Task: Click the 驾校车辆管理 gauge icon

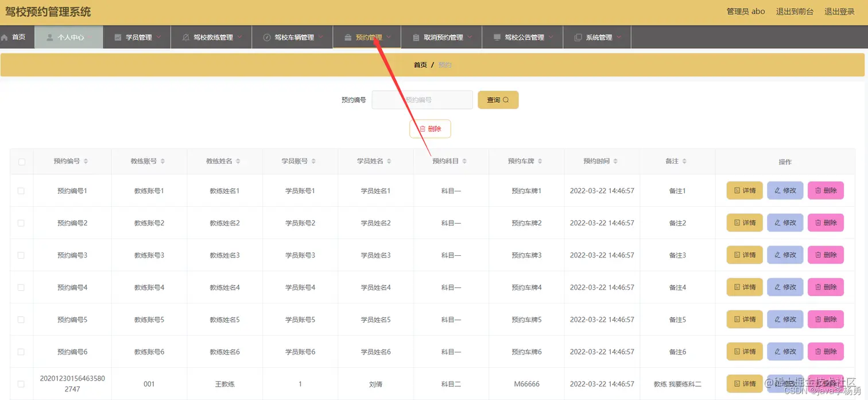Action: [x=266, y=37]
